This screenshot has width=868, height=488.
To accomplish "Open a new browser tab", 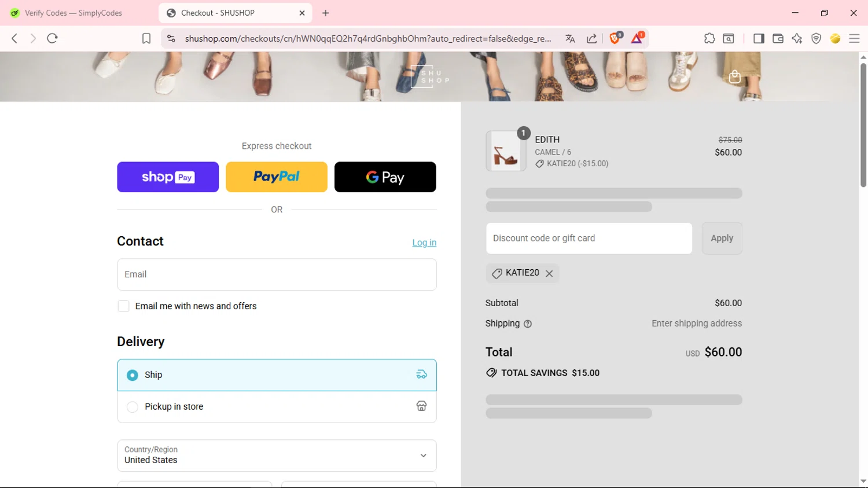I will 326,13.
